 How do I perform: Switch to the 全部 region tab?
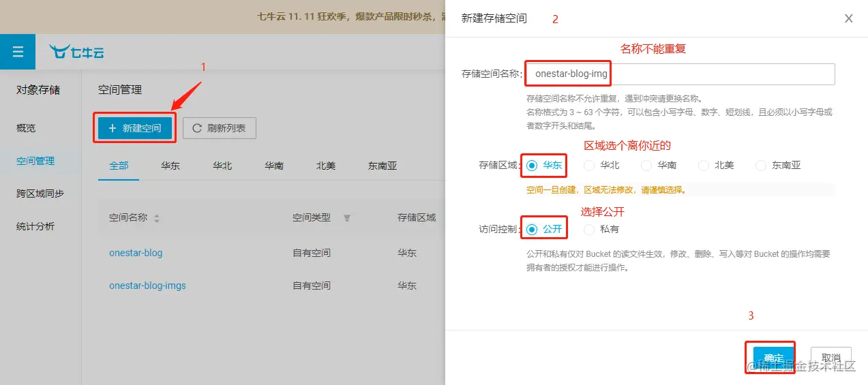pos(119,166)
